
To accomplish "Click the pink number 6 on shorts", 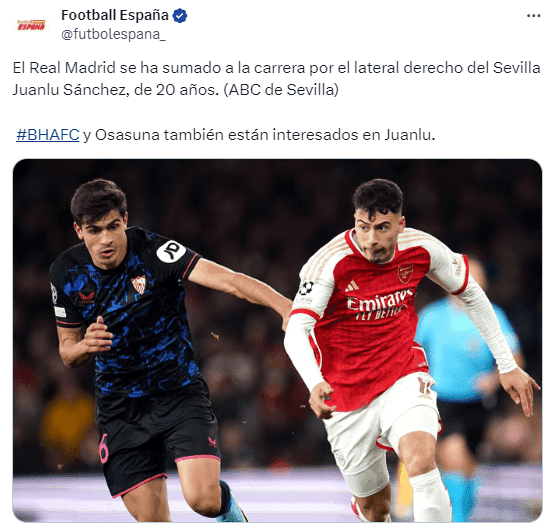I will [103, 449].
